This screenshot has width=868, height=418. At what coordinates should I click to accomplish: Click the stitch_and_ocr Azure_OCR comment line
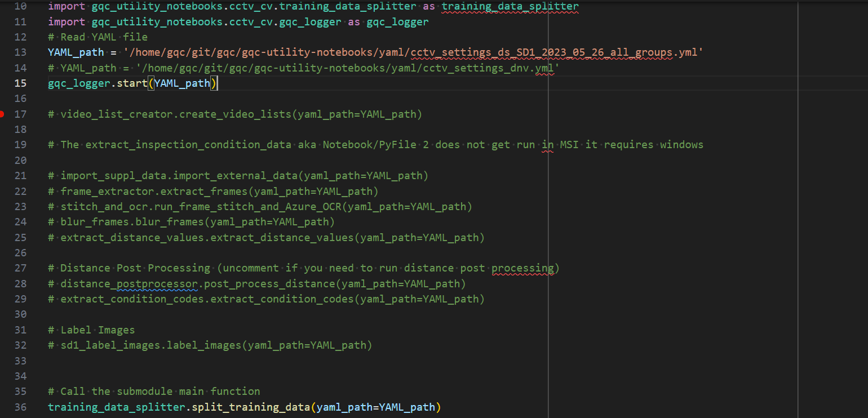coord(260,207)
